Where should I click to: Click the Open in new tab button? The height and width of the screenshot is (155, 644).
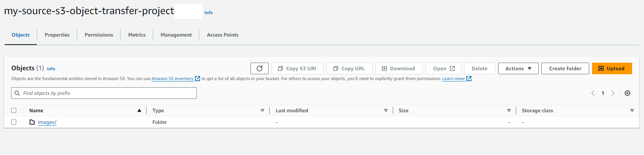tap(443, 68)
